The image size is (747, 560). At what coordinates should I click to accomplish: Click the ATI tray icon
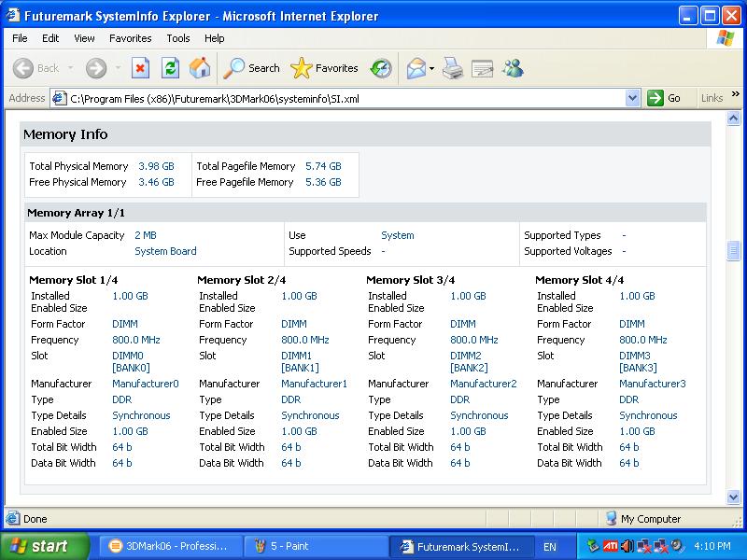[x=610, y=546]
